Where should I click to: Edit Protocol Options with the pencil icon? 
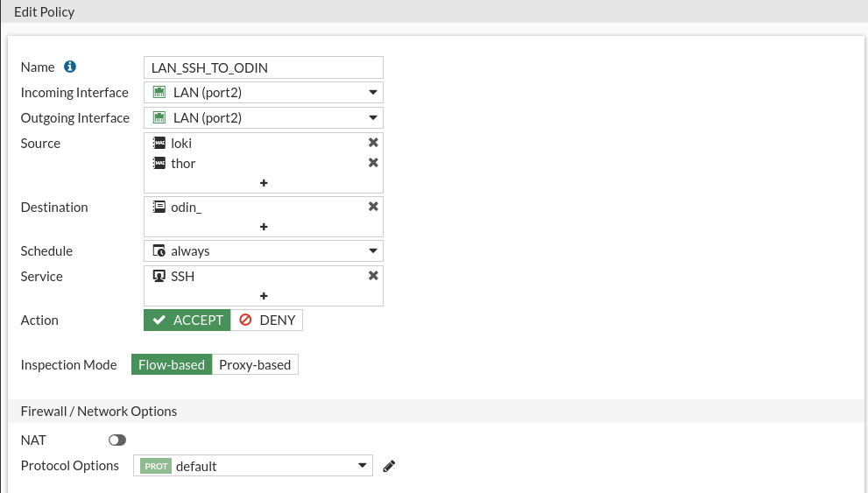coord(389,467)
